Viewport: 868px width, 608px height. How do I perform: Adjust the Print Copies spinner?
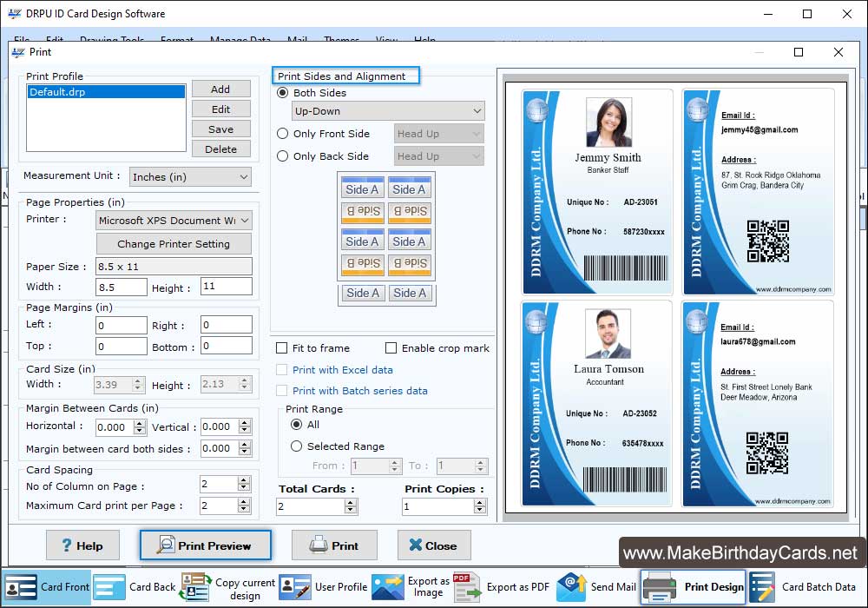pyautogui.click(x=480, y=506)
